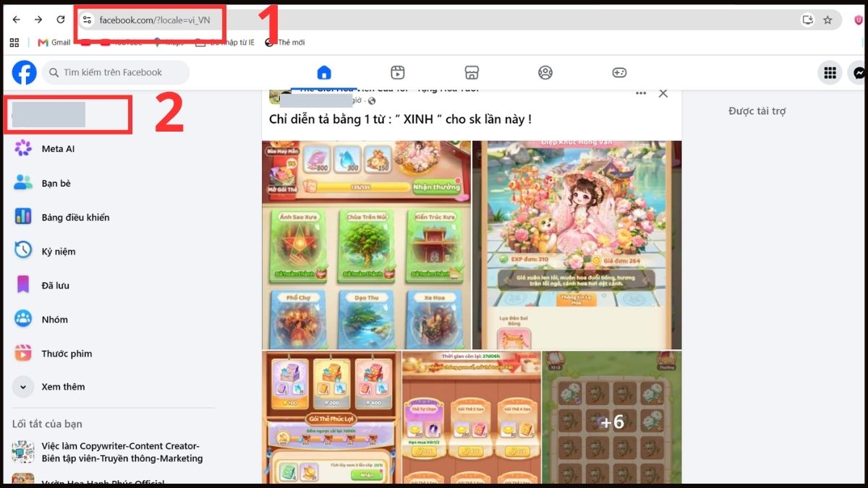This screenshot has height=488, width=868.
Task: Open the Messenger icon
Action: 859,72
